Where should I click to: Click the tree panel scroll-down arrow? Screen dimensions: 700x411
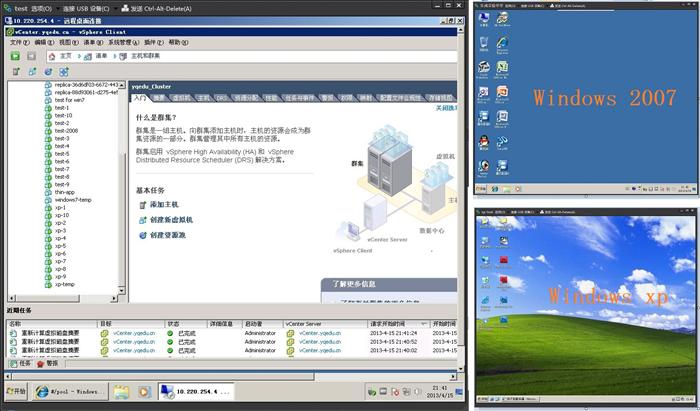tap(121, 290)
